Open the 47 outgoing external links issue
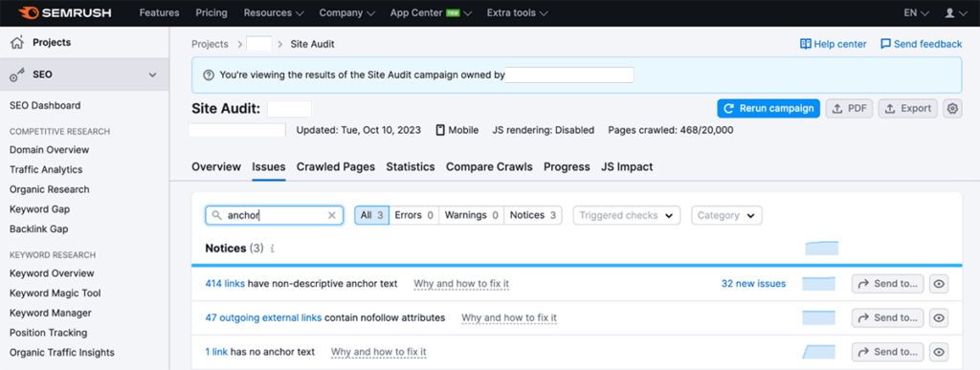This screenshot has height=370, width=980. pyautogui.click(x=264, y=317)
